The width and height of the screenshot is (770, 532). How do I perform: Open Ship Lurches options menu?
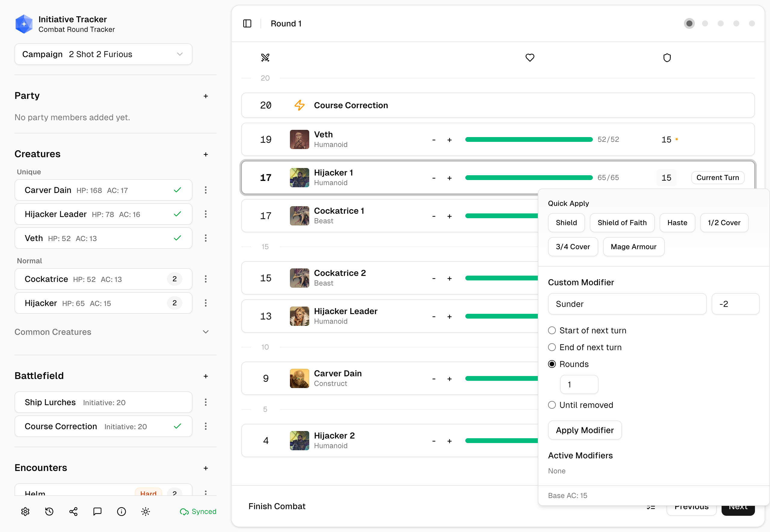pos(206,402)
